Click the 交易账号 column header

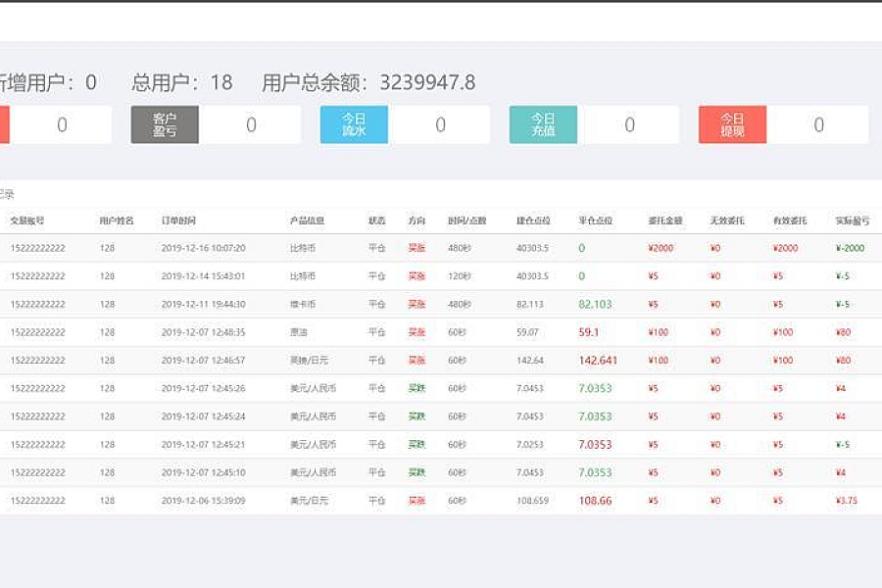[27, 220]
